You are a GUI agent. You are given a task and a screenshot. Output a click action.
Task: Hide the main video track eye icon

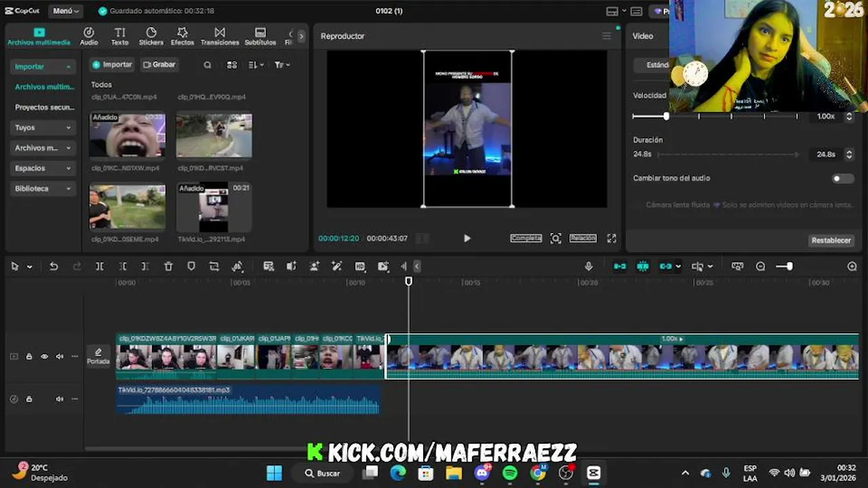[x=45, y=357]
